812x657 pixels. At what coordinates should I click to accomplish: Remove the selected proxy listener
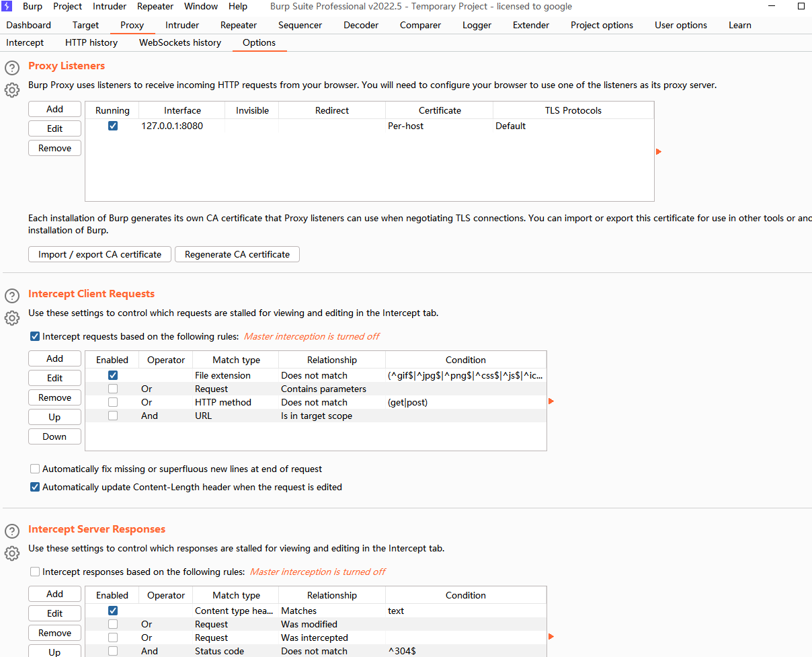point(54,148)
